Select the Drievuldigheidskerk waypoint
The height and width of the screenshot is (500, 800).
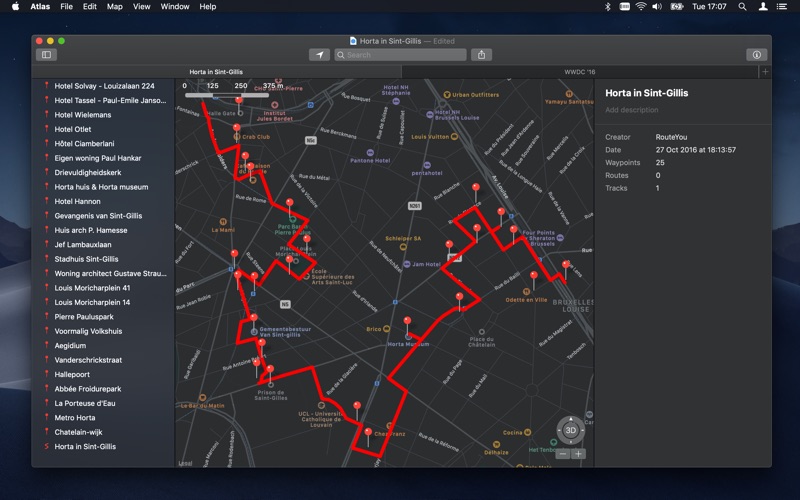click(x=103, y=172)
